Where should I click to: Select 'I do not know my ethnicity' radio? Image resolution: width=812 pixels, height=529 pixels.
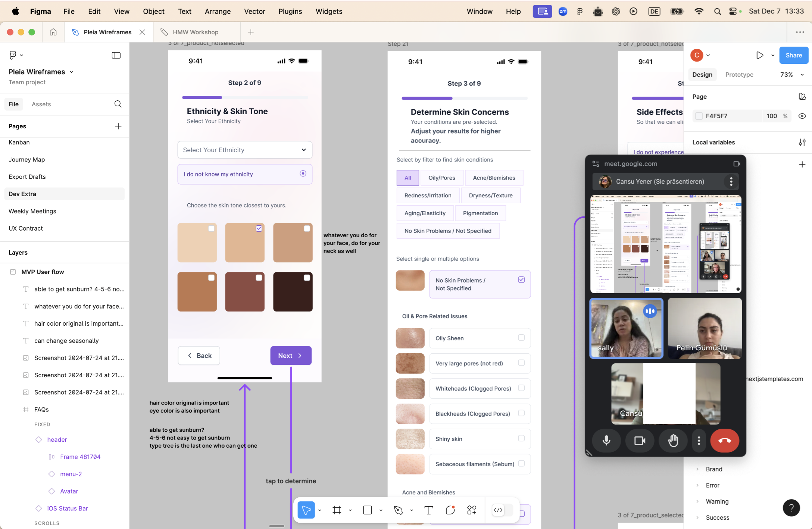click(x=303, y=173)
